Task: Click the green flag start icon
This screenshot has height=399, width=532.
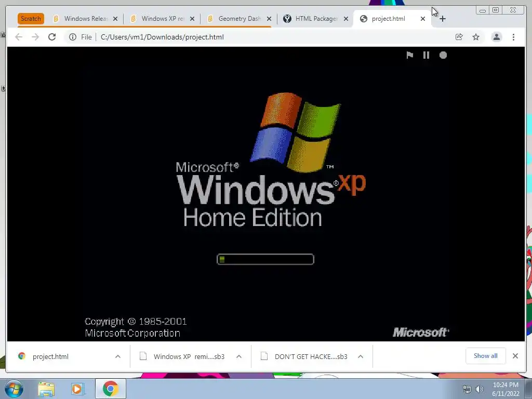Action: tap(409, 55)
